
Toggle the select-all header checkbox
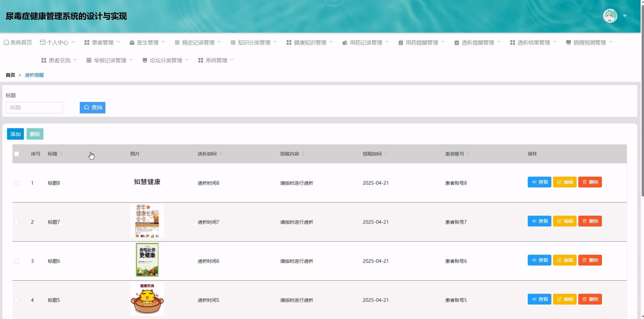pos(16,154)
